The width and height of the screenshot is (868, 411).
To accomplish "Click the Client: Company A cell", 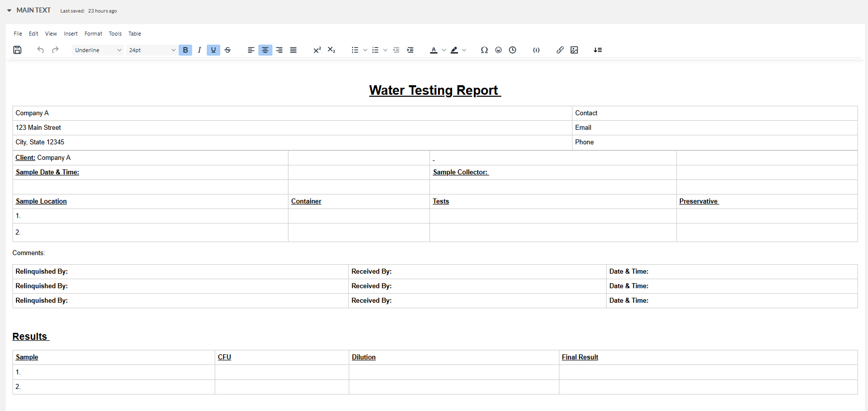I will point(151,158).
